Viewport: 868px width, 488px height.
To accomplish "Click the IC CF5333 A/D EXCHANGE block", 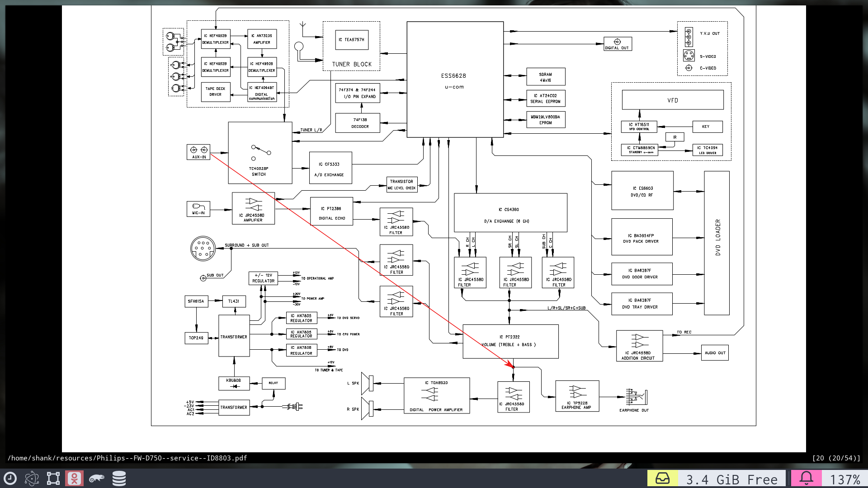I will (x=330, y=168).
